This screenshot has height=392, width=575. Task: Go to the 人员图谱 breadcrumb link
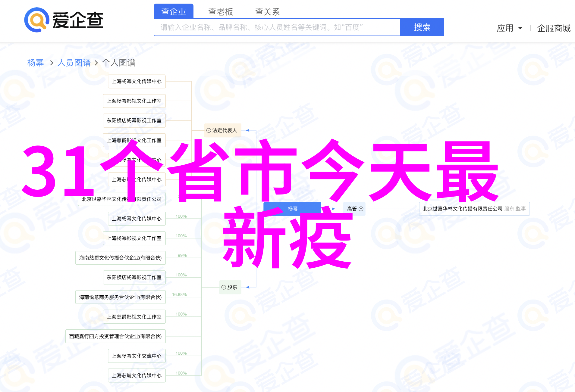(x=74, y=63)
